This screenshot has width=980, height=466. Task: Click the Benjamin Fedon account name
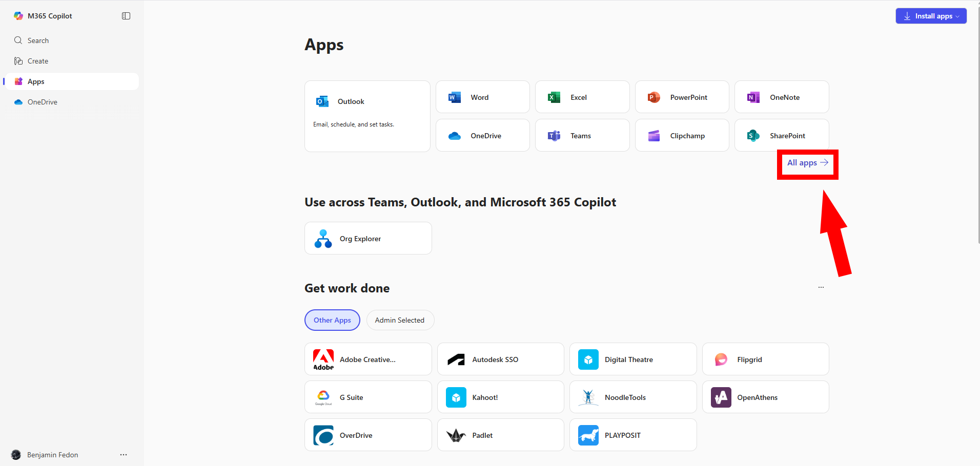point(53,455)
